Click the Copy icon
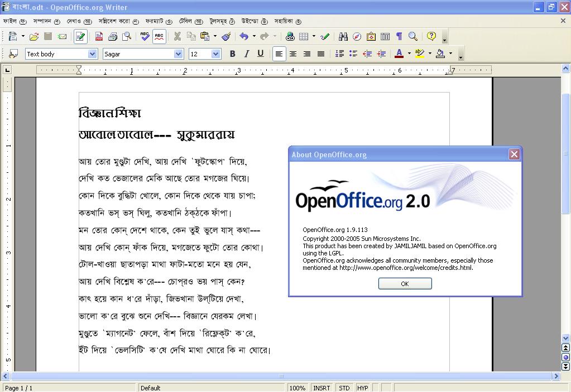Viewport: 571px width, 392px height. pyautogui.click(x=191, y=36)
